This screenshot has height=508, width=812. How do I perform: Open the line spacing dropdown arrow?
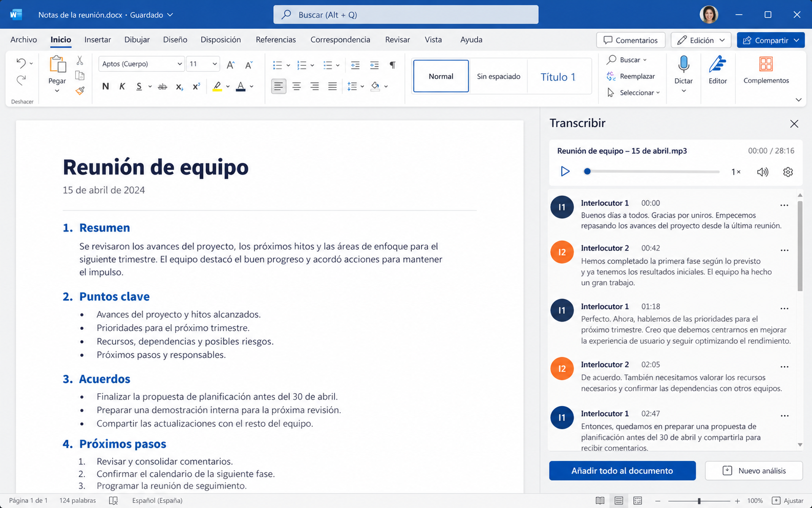tap(362, 87)
